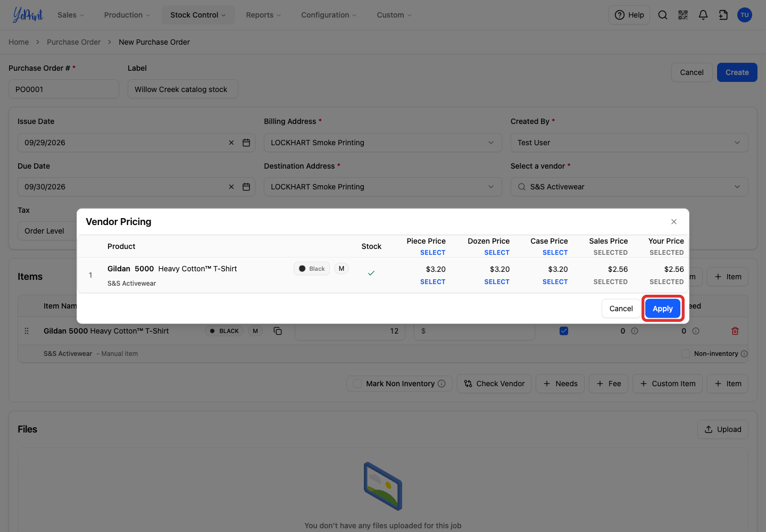This screenshot has height=532, width=766.
Task: Open the Due Date calendar picker
Action: tap(246, 187)
